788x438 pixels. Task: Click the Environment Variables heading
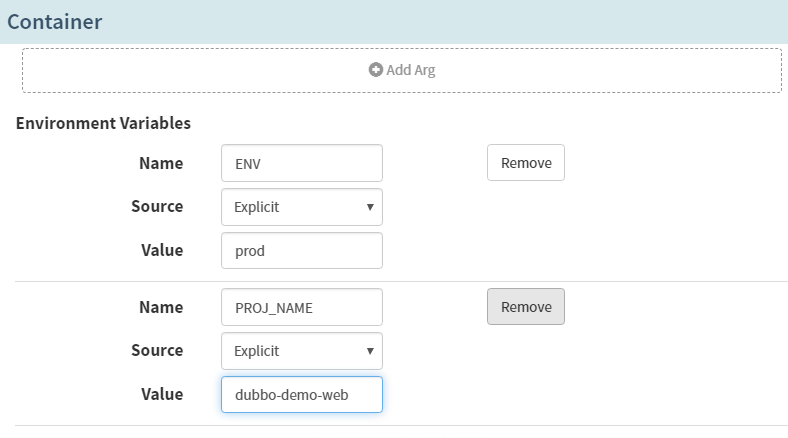(103, 124)
